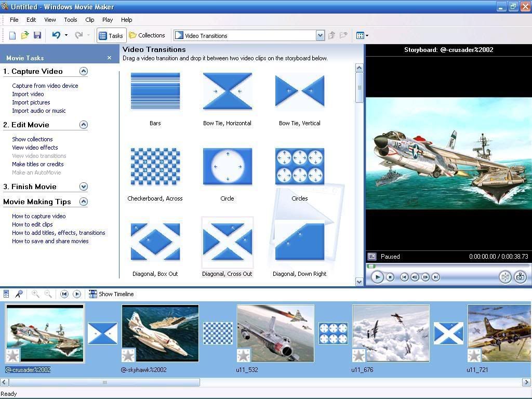The width and height of the screenshot is (532, 399).
Task: Click the storyboard scroll right arrow
Action: pyautogui.click(x=526, y=382)
